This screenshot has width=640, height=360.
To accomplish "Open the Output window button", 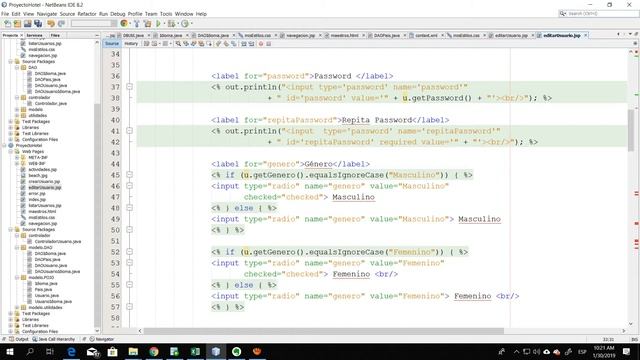I will click(19, 339).
